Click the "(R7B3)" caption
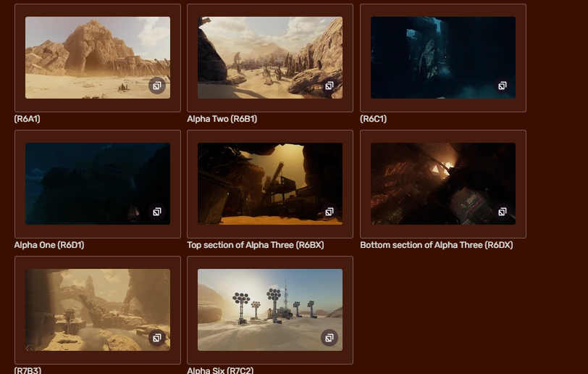 point(28,370)
